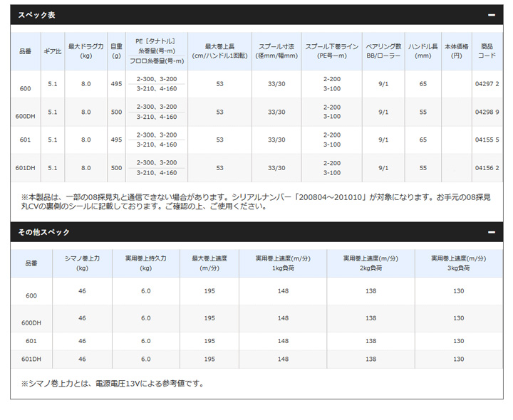This screenshot has height=420, width=513.
Task: Collapse the スペック表 section with minus icon
Action: click(x=491, y=15)
